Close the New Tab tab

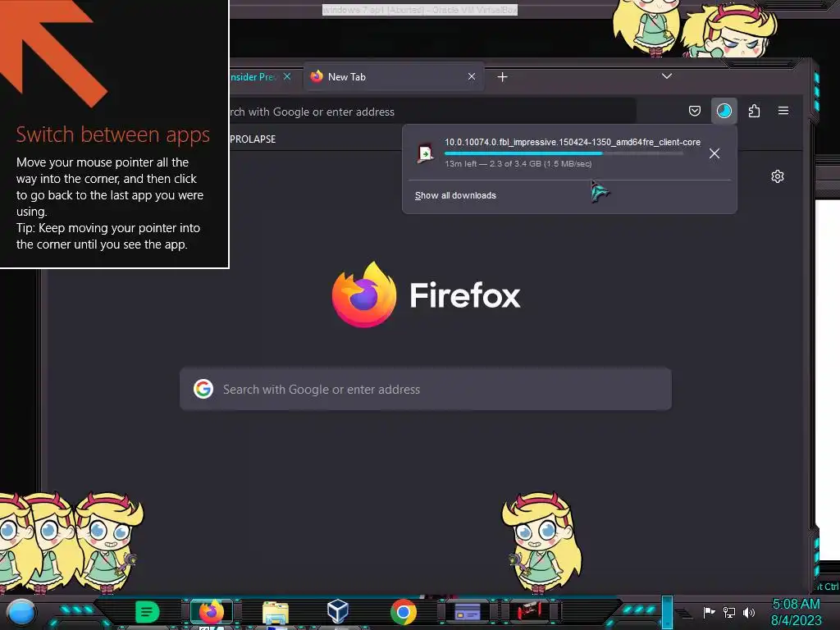point(472,76)
